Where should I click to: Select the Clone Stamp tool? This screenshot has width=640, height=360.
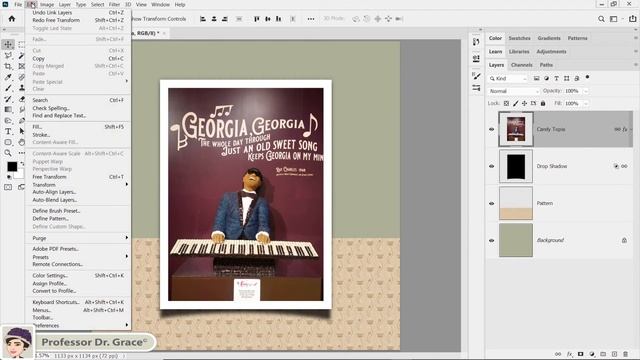(22, 88)
